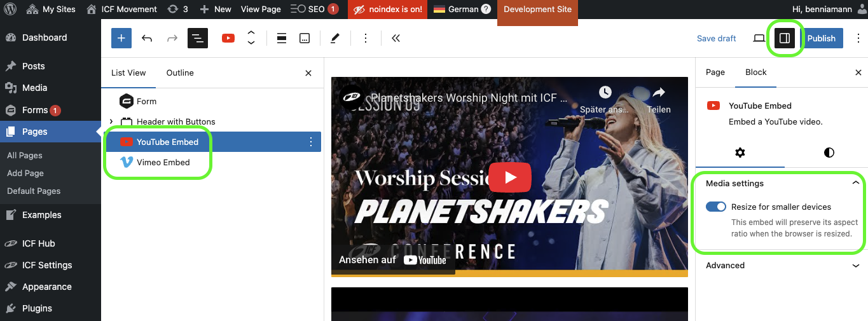Image resolution: width=868 pixels, height=321 pixels.
Task: Undo the last editor change
Action: tap(147, 38)
